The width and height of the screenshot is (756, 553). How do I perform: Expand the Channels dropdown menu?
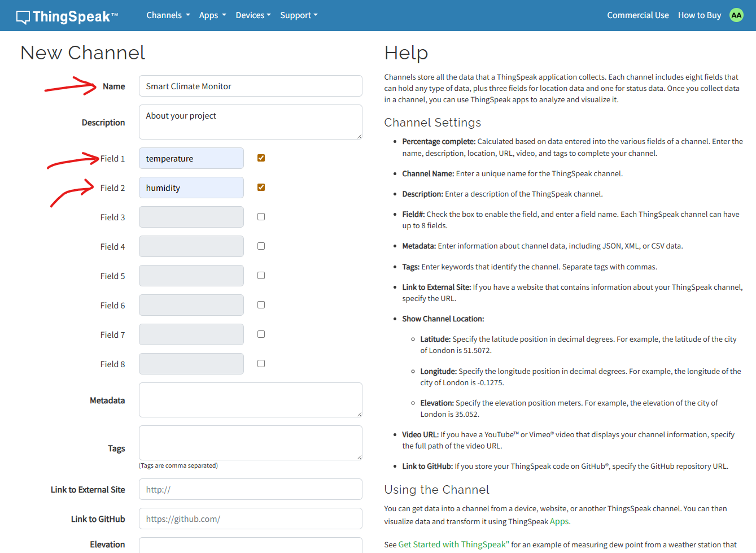coord(168,15)
